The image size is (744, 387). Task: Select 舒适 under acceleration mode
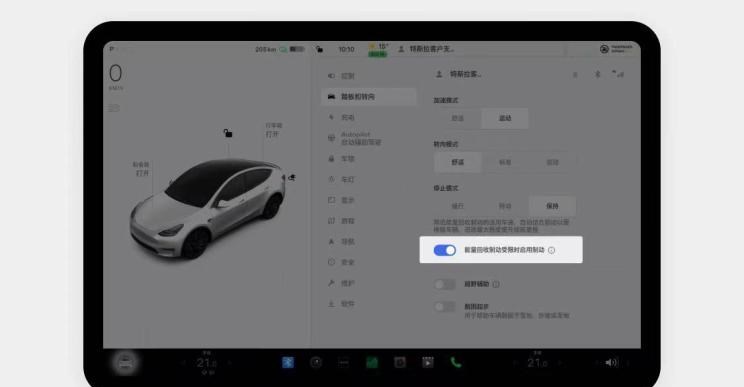(x=457, y=118)
